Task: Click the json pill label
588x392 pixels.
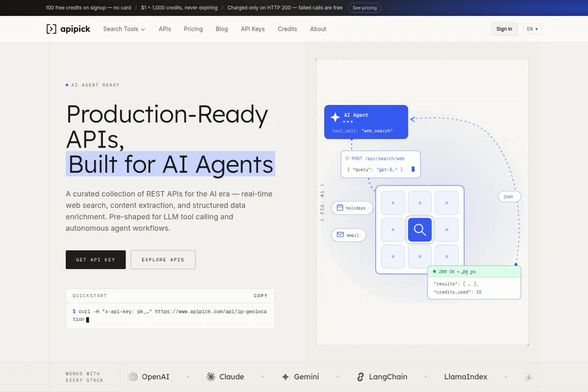Action: point(508,197)
